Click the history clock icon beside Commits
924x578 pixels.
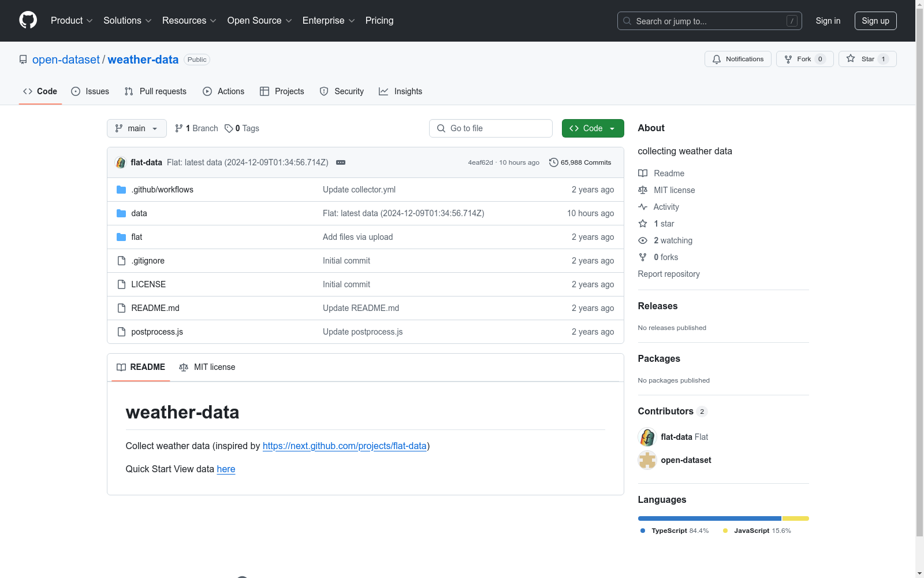point(553,162)
